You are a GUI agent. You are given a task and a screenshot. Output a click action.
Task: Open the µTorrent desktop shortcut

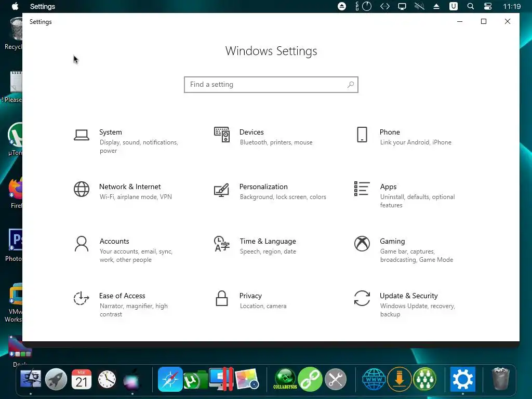15,139
